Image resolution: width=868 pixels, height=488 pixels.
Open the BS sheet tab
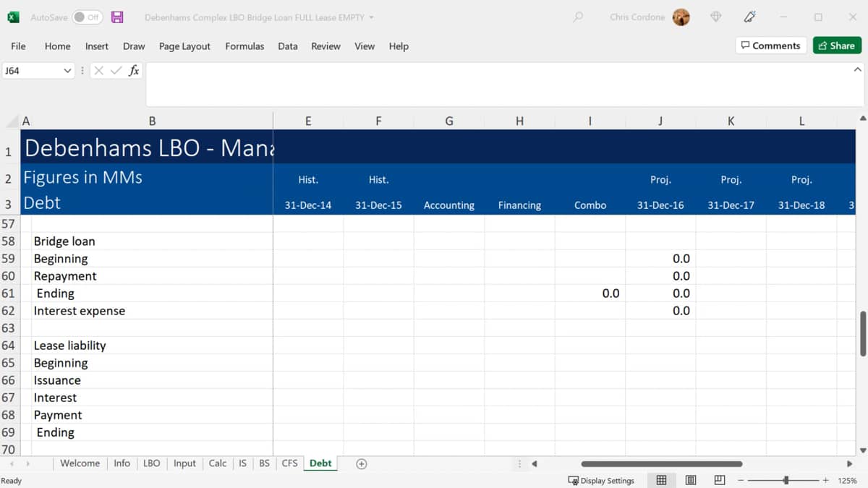click(264, 463)
